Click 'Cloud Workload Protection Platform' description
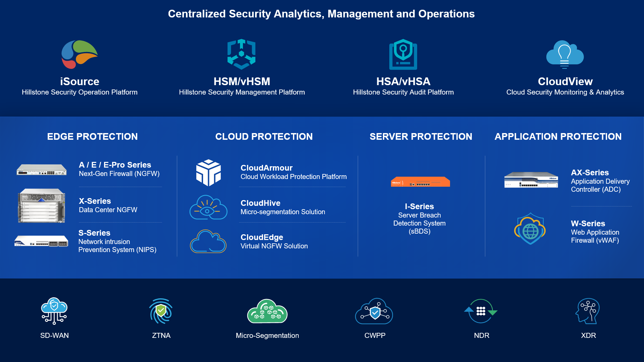644x362 pixels. point(294,177)
